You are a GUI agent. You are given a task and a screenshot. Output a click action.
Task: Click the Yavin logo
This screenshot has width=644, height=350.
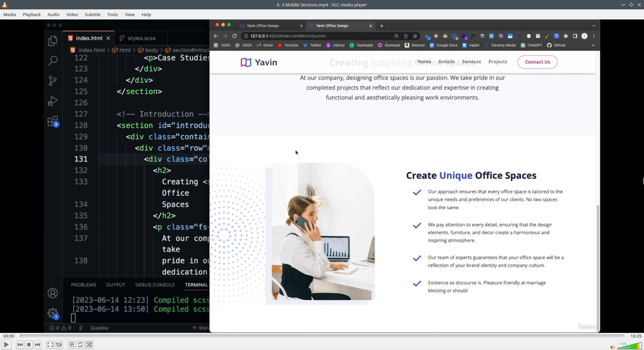tap(259, 62)
